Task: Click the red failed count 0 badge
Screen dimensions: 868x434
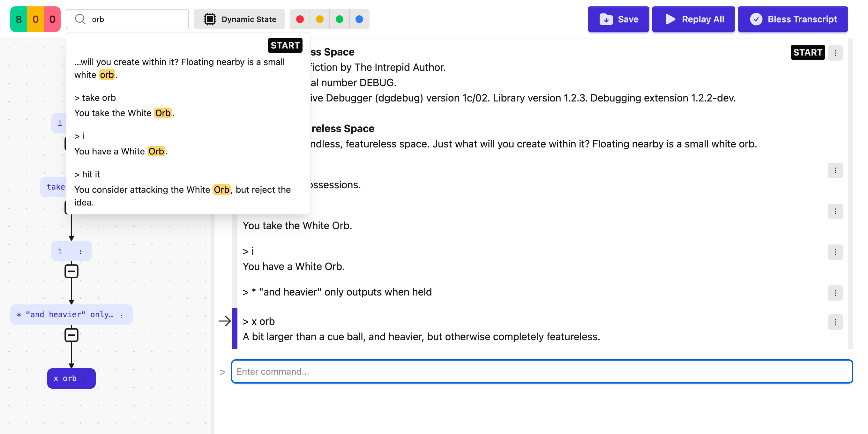Action: pos(52,19)
